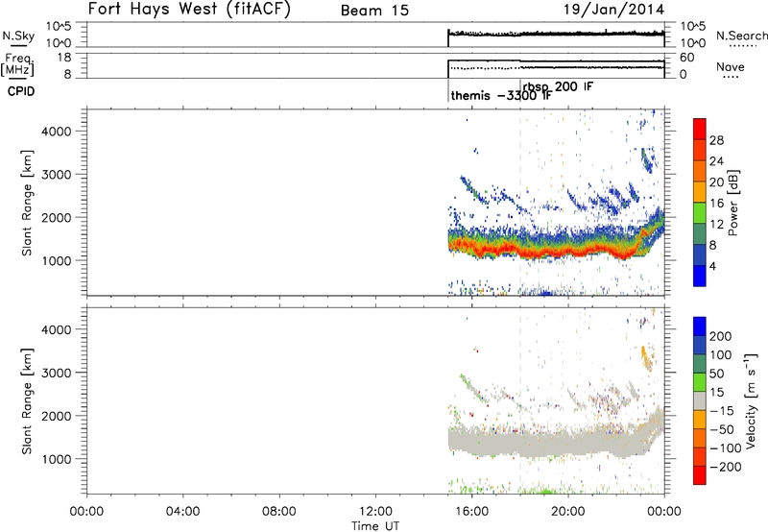Viewport: 768px width, 532px height.
Task: Click the 'Freq. [MHz]' axis label
Action: tap(18, 65)
